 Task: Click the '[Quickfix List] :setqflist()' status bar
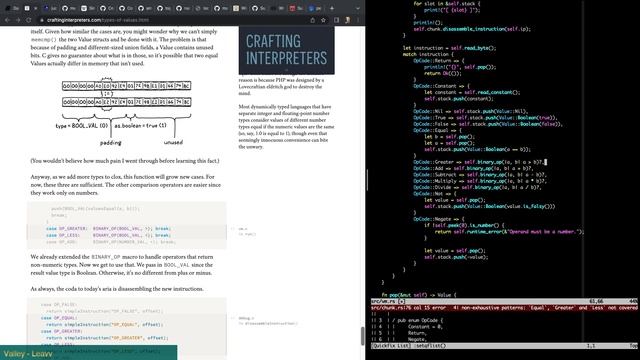tap(504, 346)
